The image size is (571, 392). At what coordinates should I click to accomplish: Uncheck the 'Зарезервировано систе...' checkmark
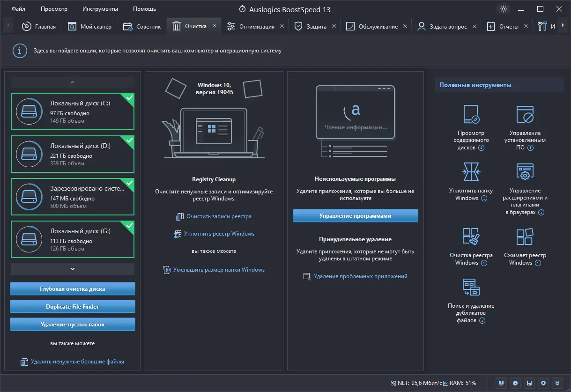pyautogui.click(x=129, y=183)
